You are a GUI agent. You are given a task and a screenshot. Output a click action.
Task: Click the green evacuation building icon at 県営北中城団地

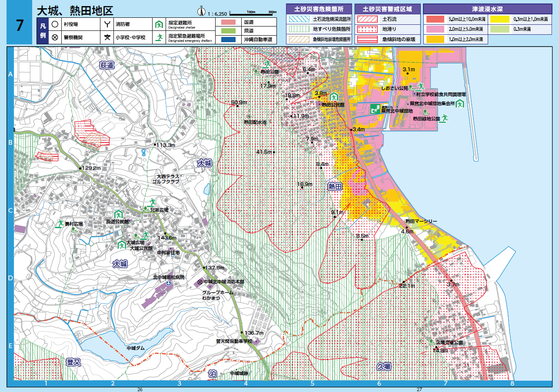click(375, 109)
